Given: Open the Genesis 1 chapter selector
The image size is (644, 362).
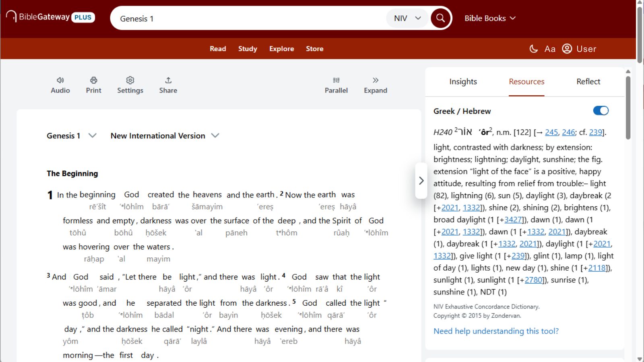Looking at the screenshot, I should point(71,136).
